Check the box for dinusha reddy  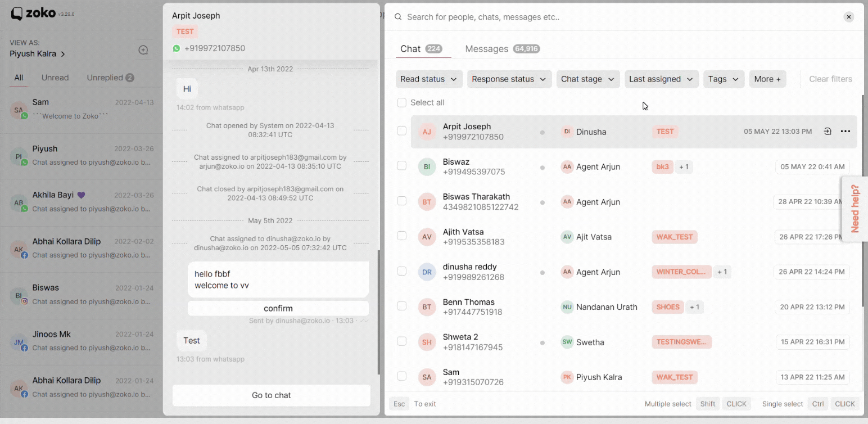coord(401,270)
